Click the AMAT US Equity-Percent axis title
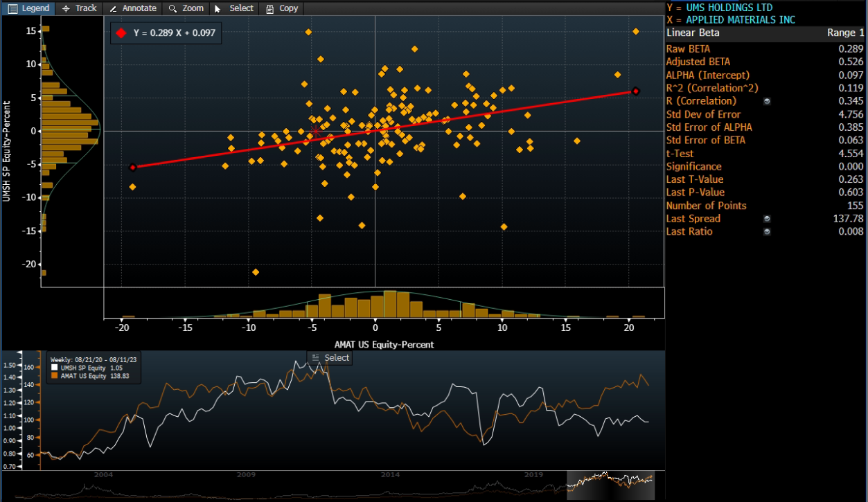868x502 pixels. point(385,344)
